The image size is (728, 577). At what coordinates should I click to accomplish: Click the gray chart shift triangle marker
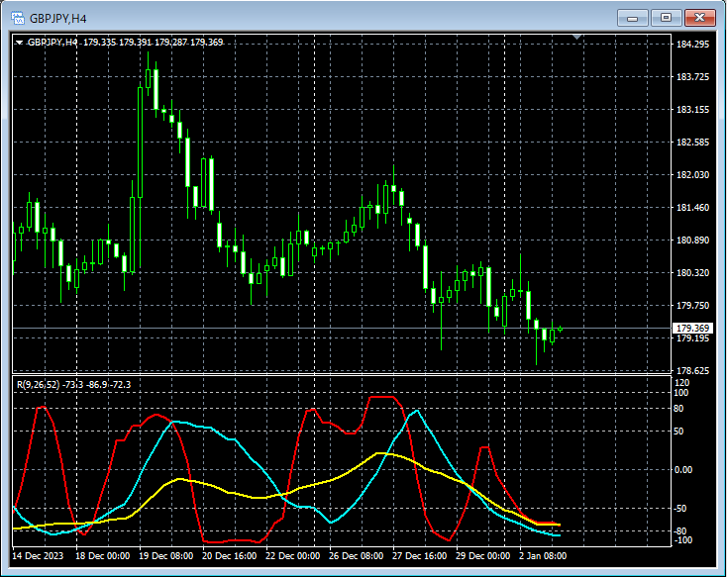[x=577, y=37]
